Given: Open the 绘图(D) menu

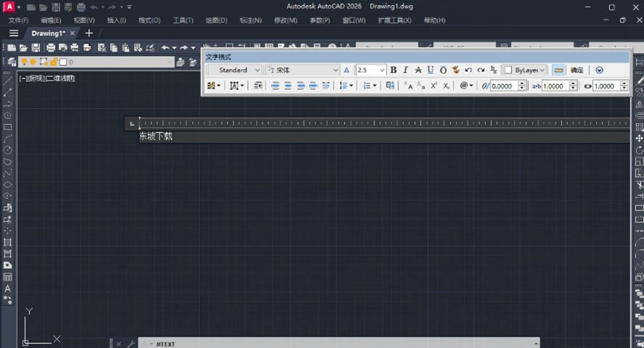Looking at the screenshot, I should click(216, 20).
